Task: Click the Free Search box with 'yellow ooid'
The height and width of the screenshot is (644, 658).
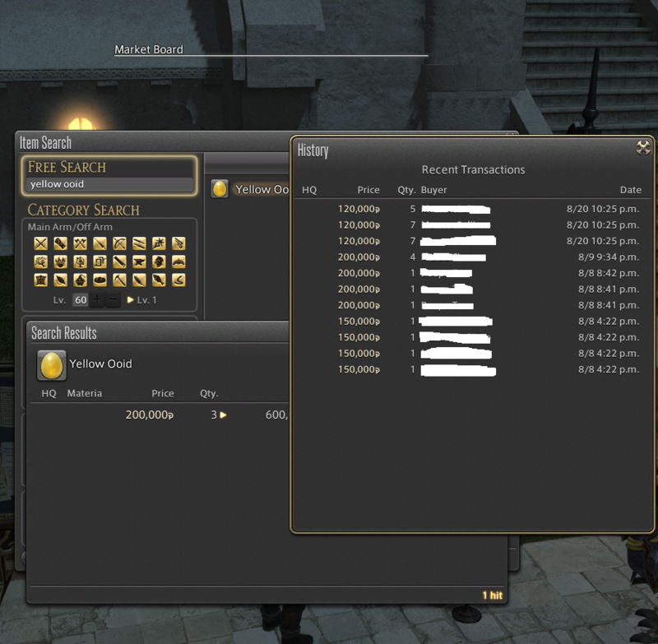Action: [109, 184]
